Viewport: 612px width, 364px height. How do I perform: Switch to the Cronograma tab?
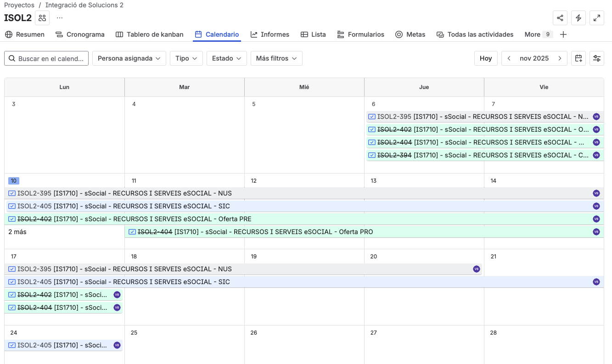pyautogui.click(x=80, y=34)
